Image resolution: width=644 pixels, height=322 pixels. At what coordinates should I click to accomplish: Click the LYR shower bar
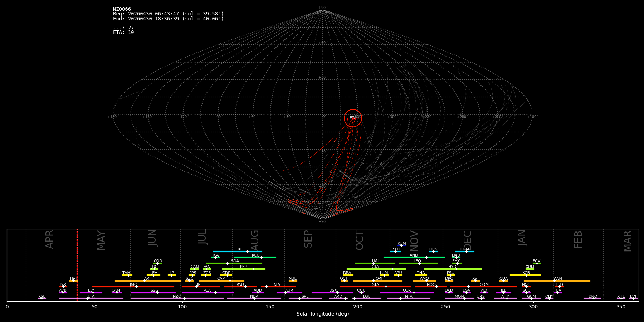pos(63,287)
